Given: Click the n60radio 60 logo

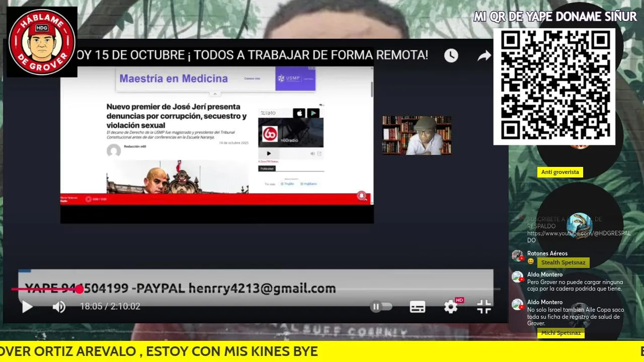Looking at the screenshot, I should 270,134.
